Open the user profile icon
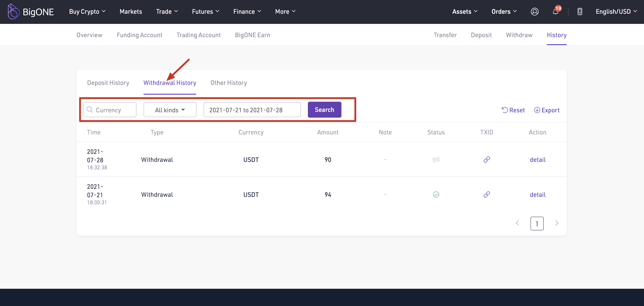 pos(534,11)
